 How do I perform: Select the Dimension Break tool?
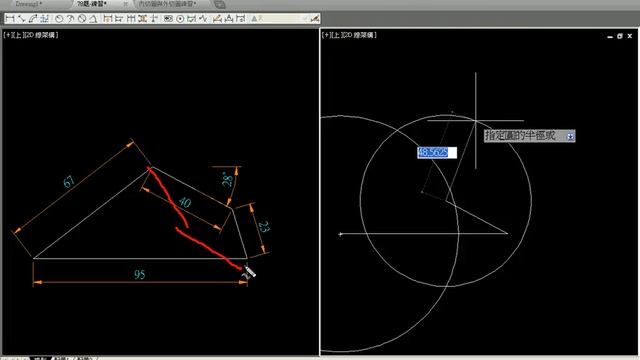pyautogui.click(x=153, y=19)
